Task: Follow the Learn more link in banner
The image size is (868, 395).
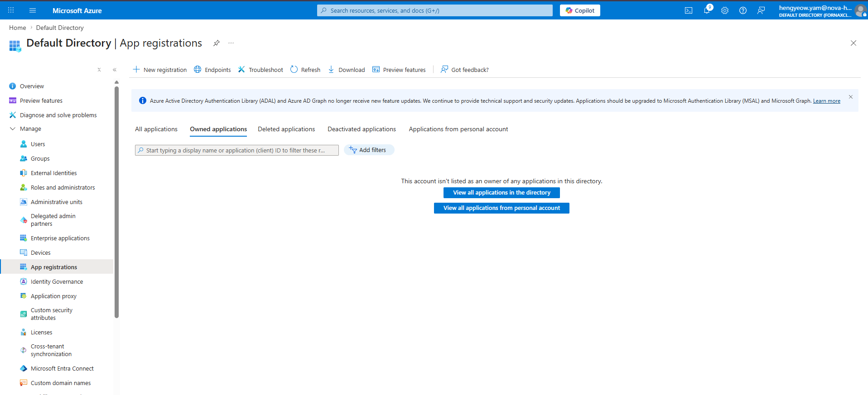Action: [x=827, y=101]
